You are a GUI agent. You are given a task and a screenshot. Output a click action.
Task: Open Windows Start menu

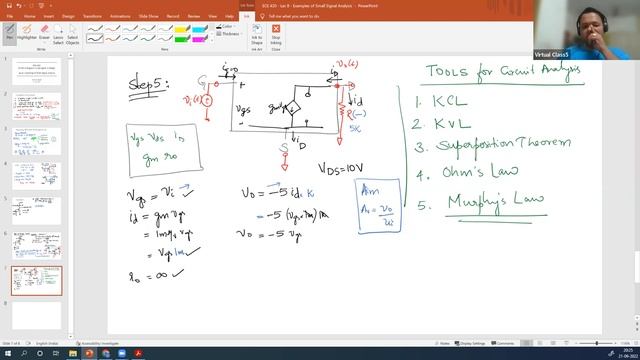click(8, 353)
